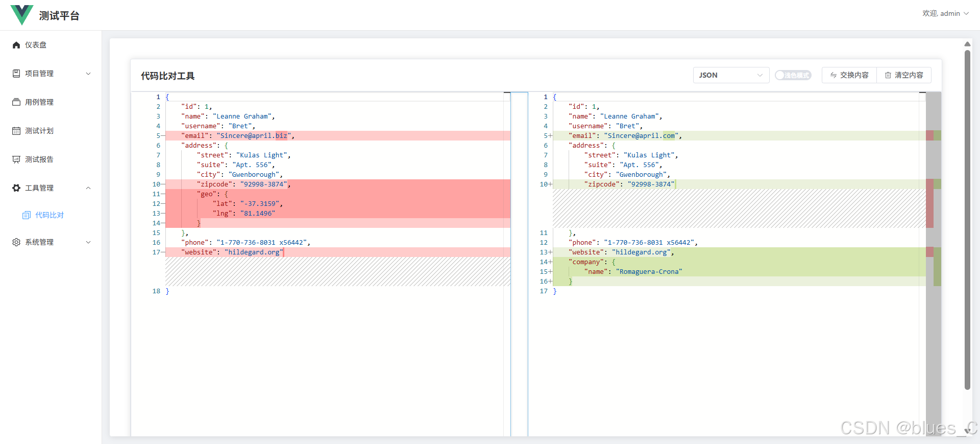Click the 系统管理 settings icon
The width and height of the screenshot is (980, 444).
[16, 242]
